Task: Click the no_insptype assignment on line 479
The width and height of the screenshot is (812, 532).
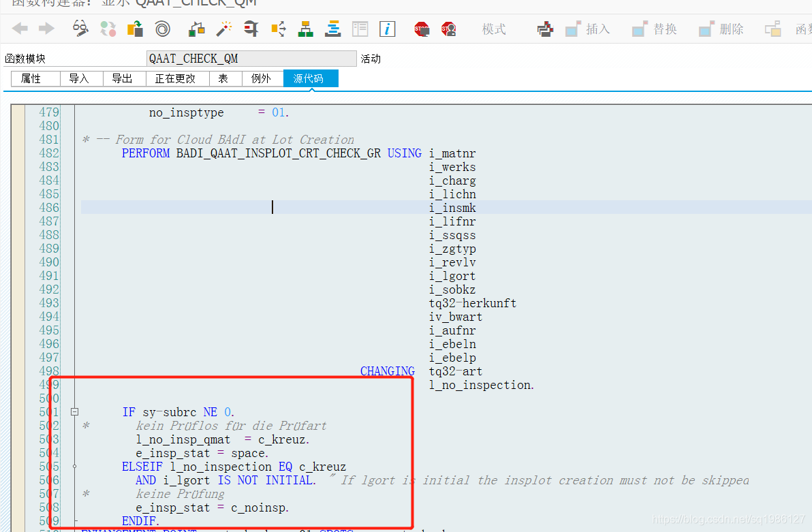Action: tap(219, 112)
